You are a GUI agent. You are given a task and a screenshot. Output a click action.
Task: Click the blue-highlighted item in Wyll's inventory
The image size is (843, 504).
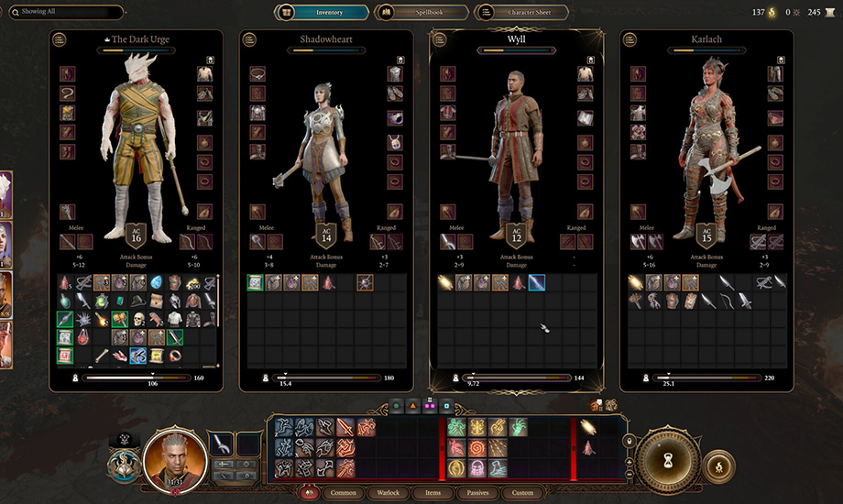[x=537, y=283]
